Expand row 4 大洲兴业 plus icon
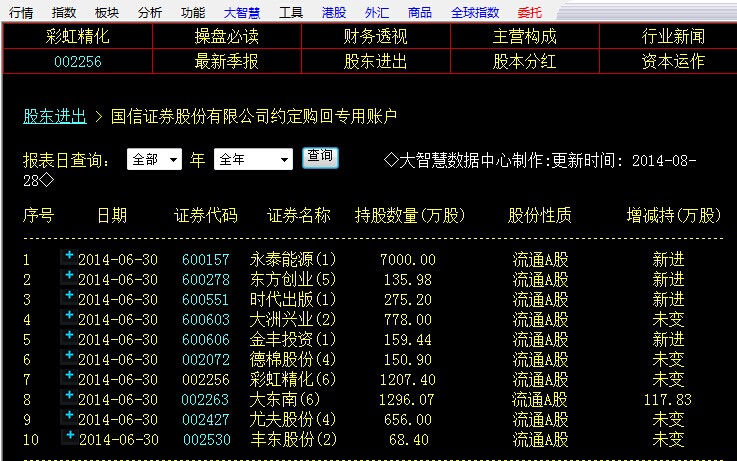The width and height of the screenshot is (737, 461). [x=69, y=315]
